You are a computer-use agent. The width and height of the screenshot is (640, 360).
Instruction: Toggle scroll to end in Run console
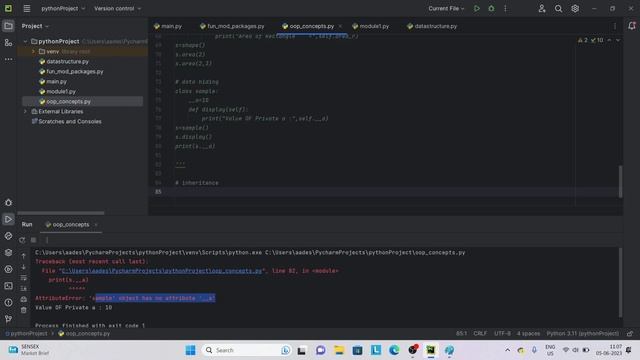24,289
